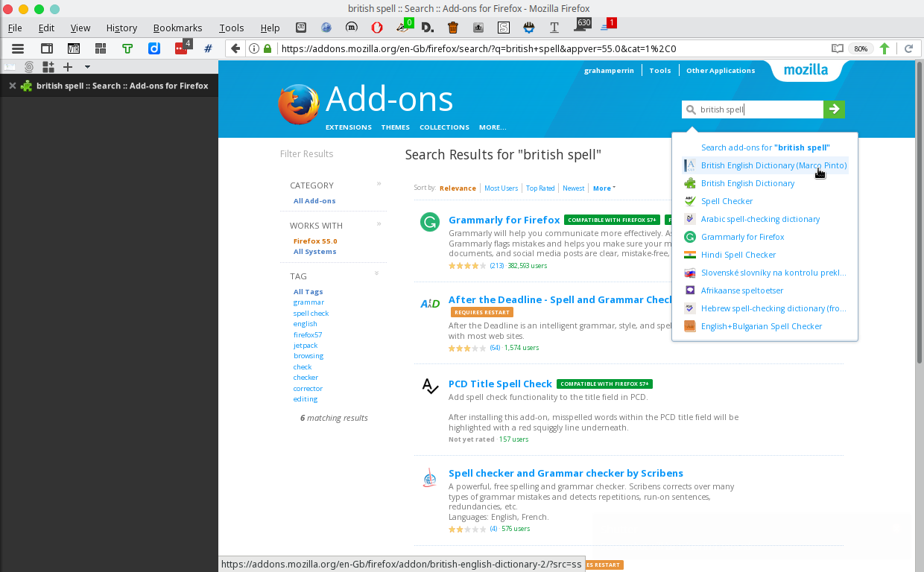Click the red icon with badge 4
Screen dimensions: 924x572
[182, 48]
